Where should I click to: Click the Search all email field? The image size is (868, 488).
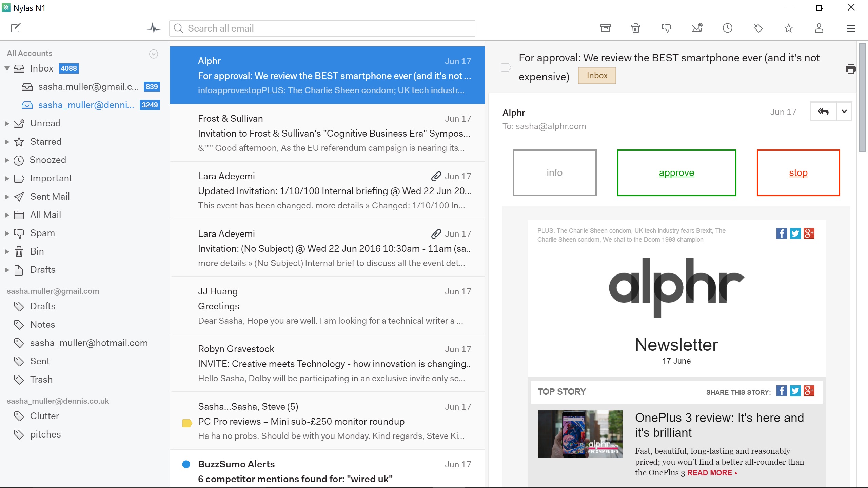322,28
